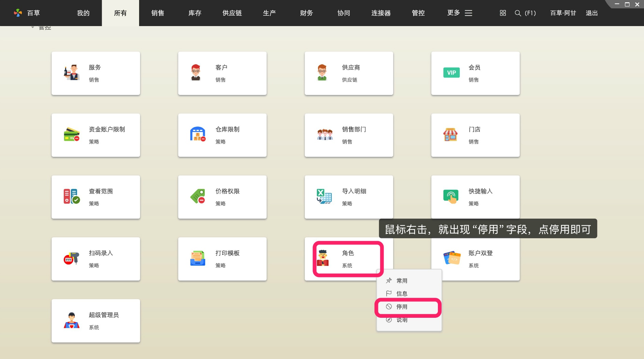Viewport: 644px width, 359px height.
Task: Switch to the 我的 tab
Action: point(83,13)
